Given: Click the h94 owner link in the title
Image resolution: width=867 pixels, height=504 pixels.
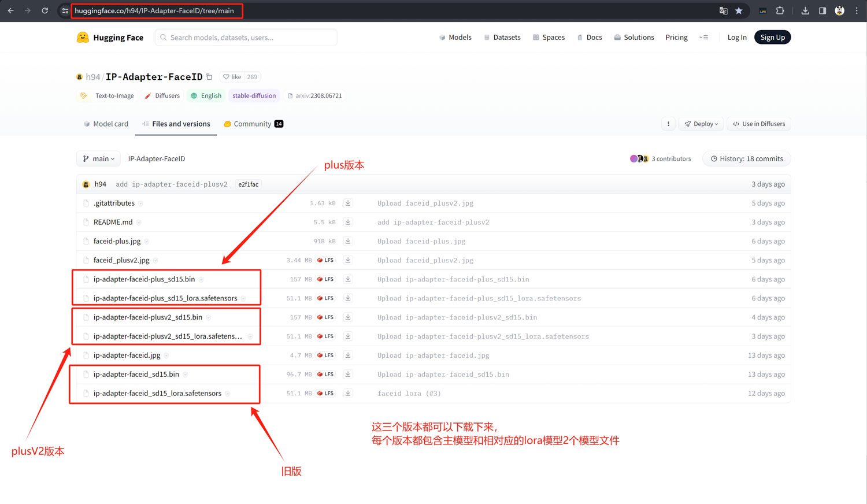Looking at the screenshot, I should click(x=93, y=77).
